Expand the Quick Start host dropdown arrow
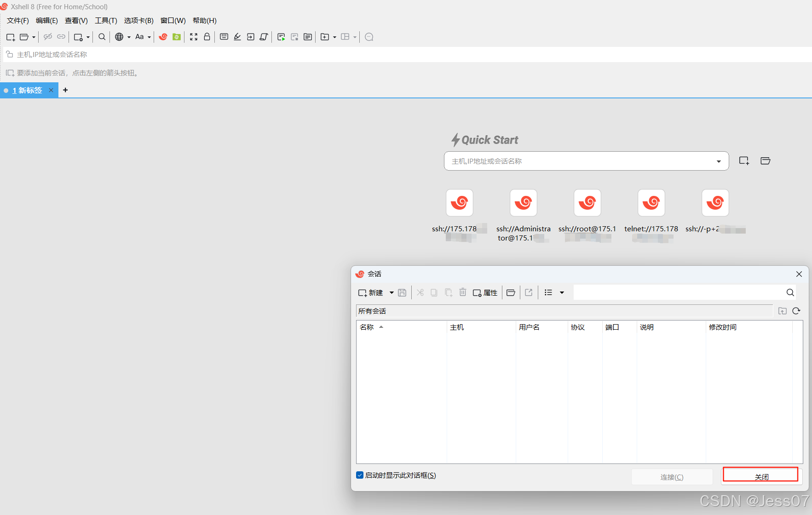 pos(719,161)
